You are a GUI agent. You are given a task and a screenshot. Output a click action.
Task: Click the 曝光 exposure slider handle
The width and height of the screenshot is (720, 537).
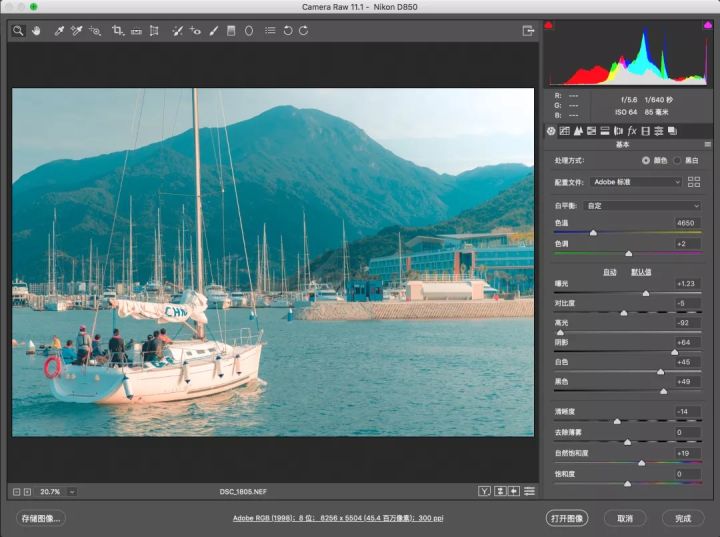(x=646, y=293)
